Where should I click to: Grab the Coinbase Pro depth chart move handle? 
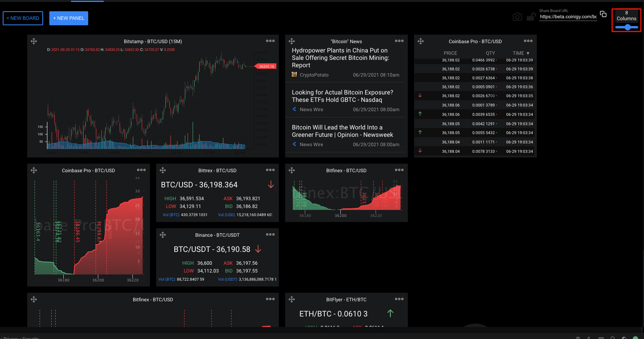coord(34,170)
